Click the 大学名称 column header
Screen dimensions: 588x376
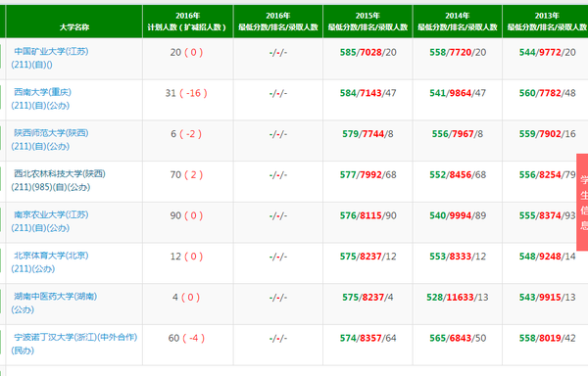(74, 22)
